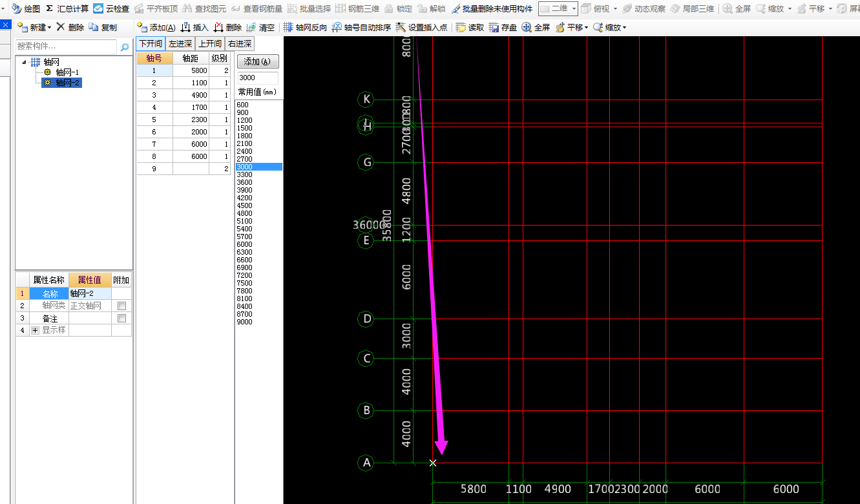Click the 4900 cell in axis row 3
The width and height of the screenshot is (860, 504).
191,96
